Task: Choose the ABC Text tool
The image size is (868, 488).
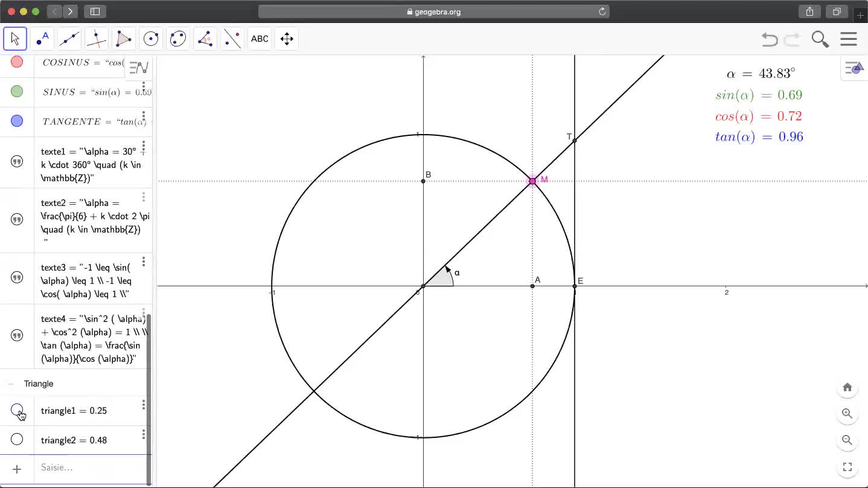Action: pos(260,39)
